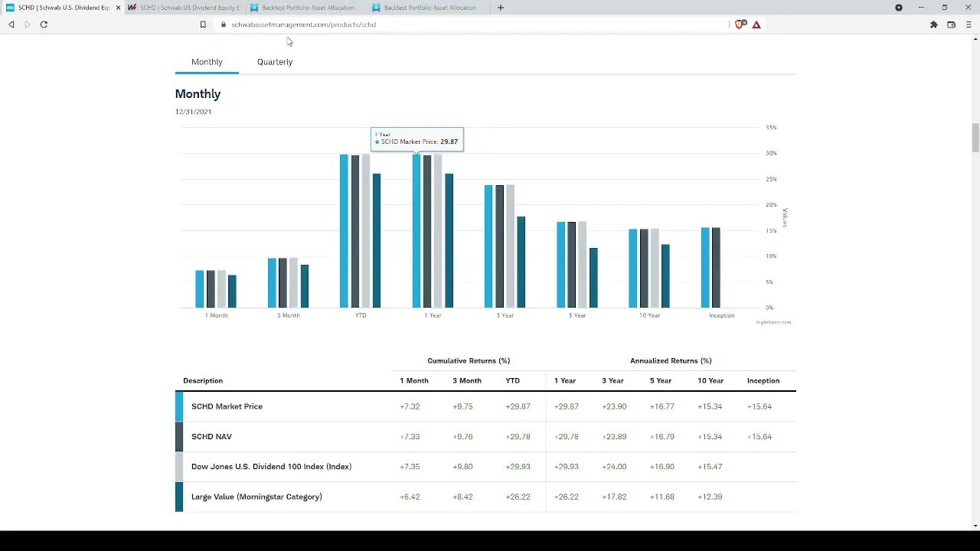Open the extensions puzzle icon

934,24
